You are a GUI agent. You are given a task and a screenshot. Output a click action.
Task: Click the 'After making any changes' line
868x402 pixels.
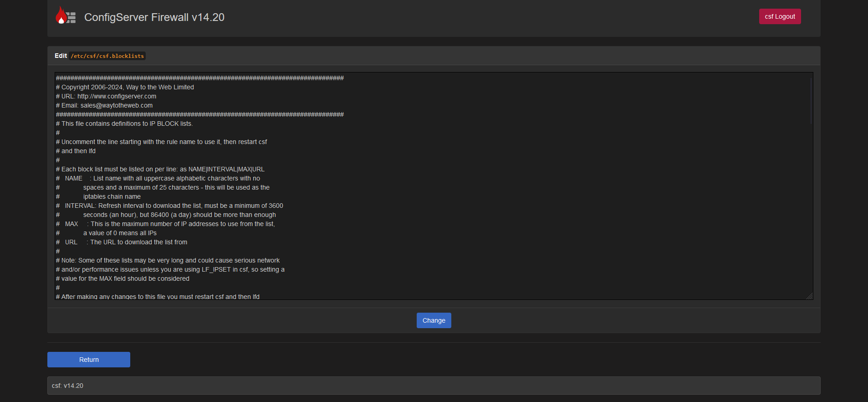(158, 296)
